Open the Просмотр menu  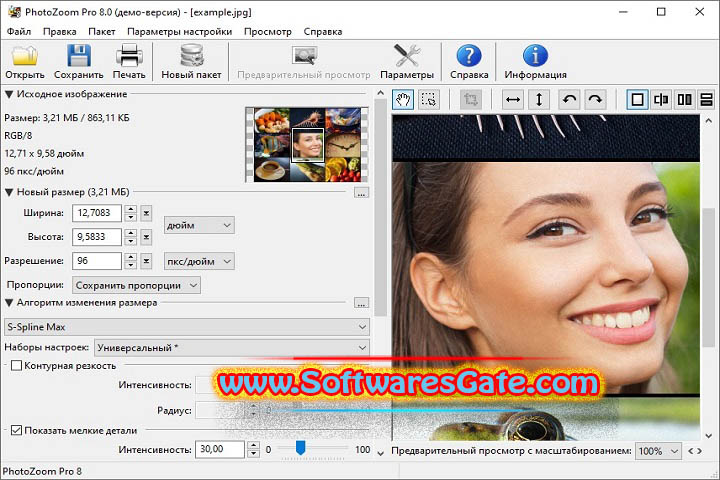[268, 32]
